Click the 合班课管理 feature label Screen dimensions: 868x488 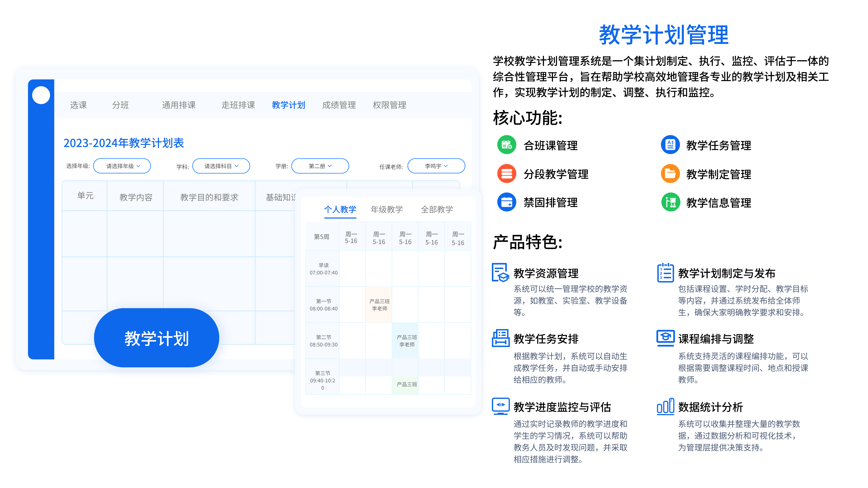[551, 145]
